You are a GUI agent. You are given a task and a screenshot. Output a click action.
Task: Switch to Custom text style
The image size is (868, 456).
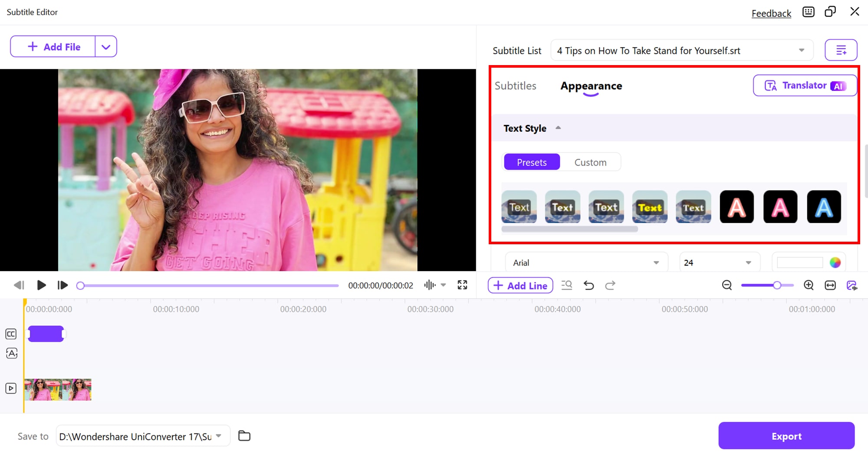[590, 162]
